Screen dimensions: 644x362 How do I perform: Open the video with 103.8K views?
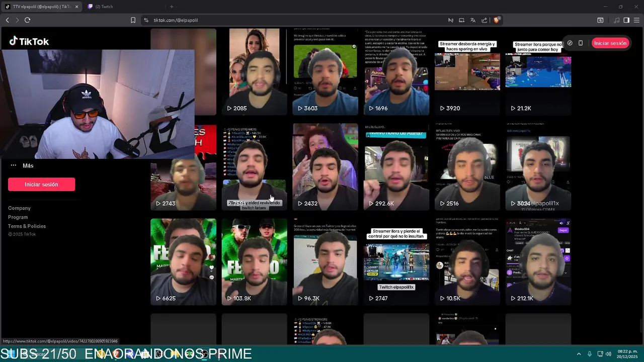(254, 262)
